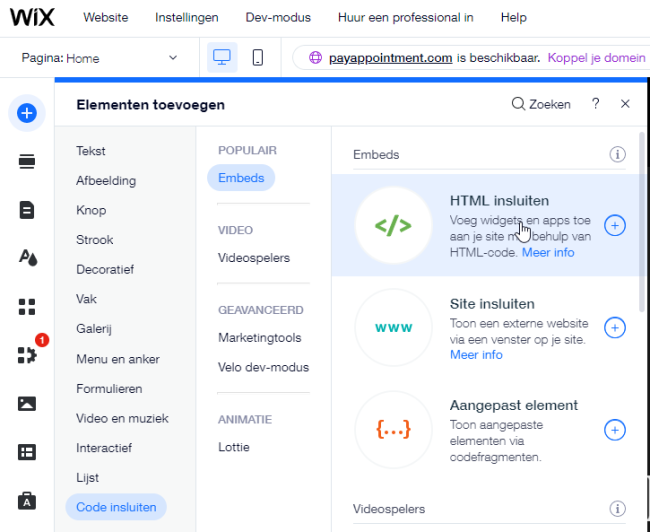Image resolution: width=650 pixels, height=532 pixels.
Task: Close the Elementen toevoegen panel
Action: (625, 104)
